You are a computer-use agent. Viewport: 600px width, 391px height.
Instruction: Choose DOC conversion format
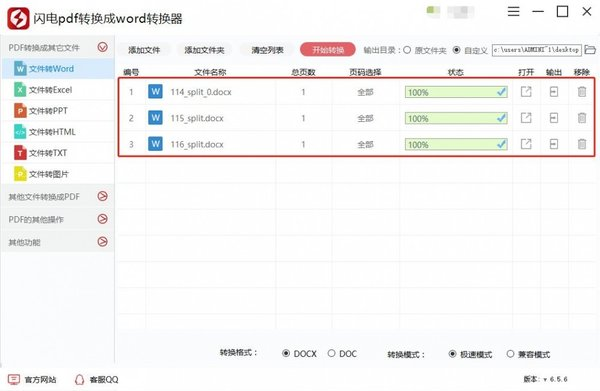(331, 353)
